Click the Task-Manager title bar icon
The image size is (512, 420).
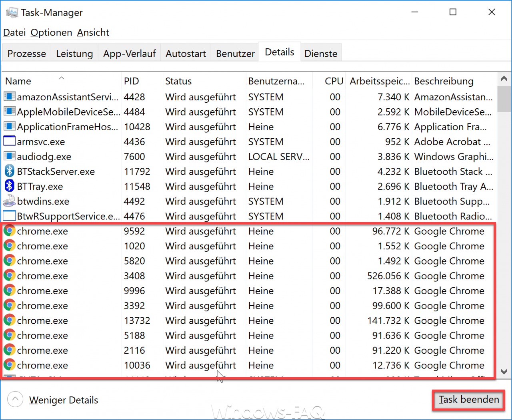click(12, 12)
